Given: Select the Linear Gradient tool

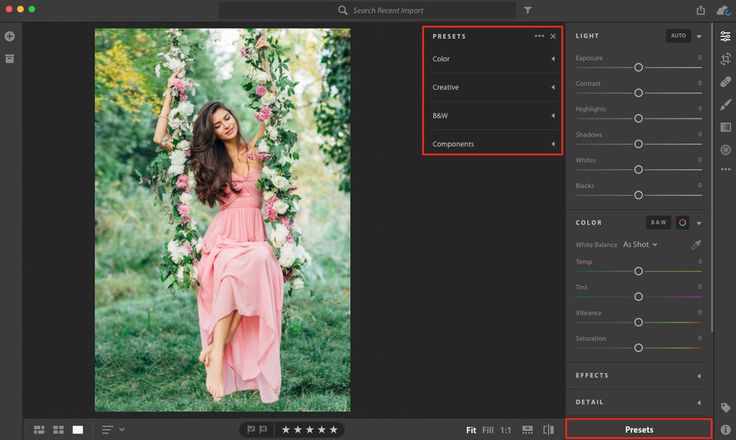Looking at the screenshot, I should tap(725, 127).
